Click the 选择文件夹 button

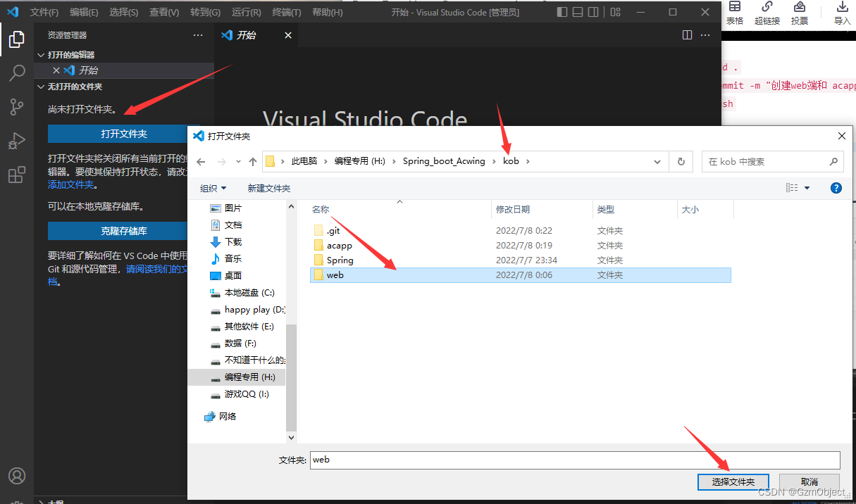[733, 481]
